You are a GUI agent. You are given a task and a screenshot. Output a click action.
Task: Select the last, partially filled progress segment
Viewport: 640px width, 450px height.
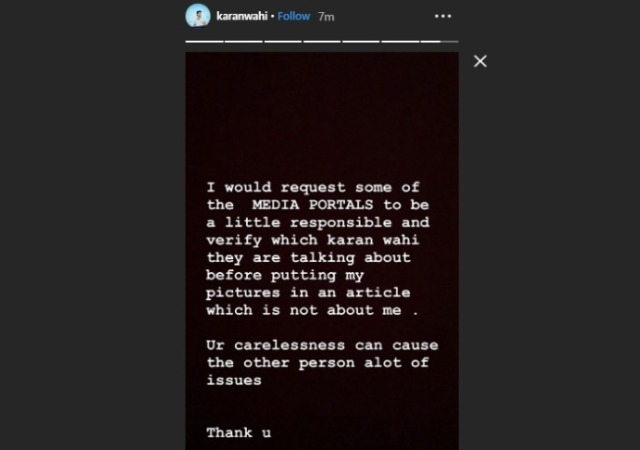440,41
